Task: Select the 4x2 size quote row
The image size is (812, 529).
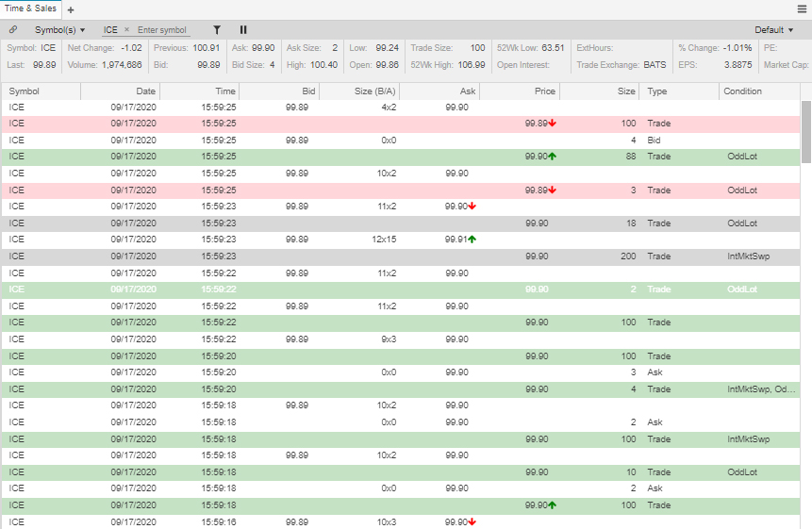Action: pyautogui.click(x=401, y=107)
